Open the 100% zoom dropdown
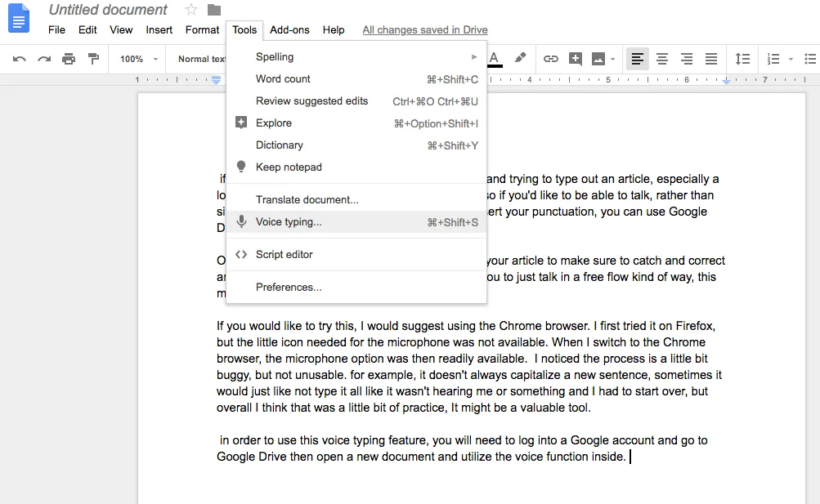Viewport: 820px width, 504px height. (139, 59)
